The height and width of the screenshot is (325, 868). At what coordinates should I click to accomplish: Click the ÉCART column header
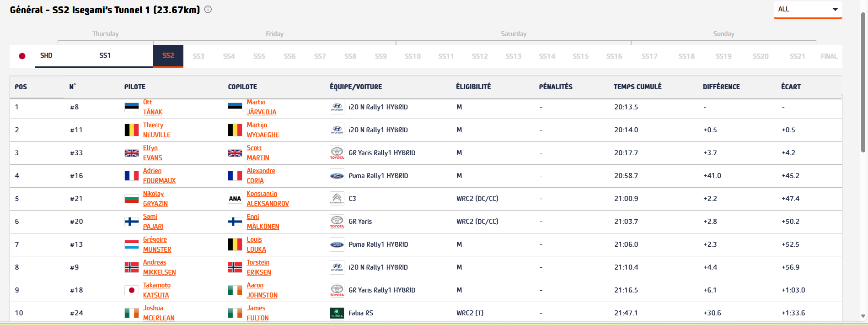(791, 87)
